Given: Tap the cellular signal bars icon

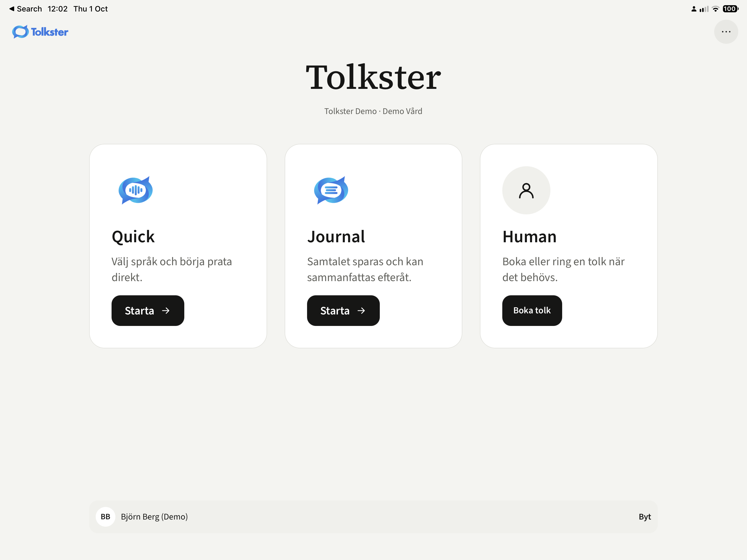Looking at the screenshot, I should coord(704,9).
